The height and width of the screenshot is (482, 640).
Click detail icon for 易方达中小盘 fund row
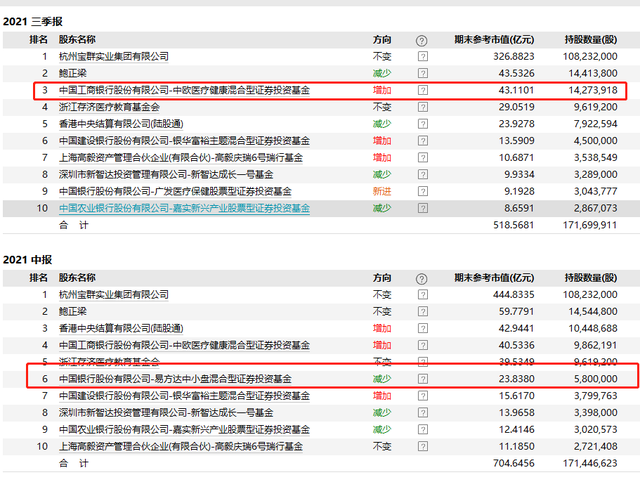point(423,379)
